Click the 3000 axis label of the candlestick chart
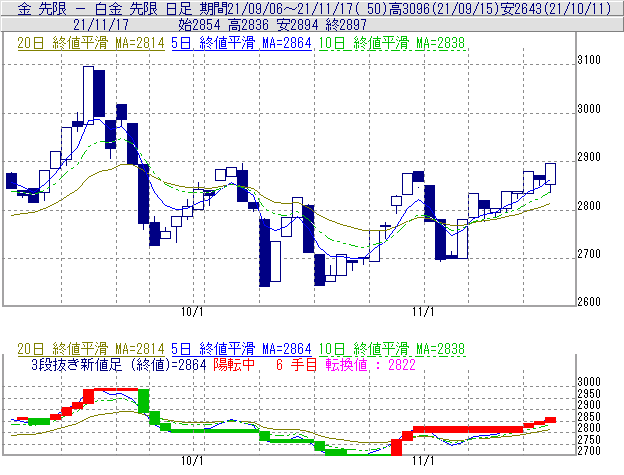 (589, 109)
